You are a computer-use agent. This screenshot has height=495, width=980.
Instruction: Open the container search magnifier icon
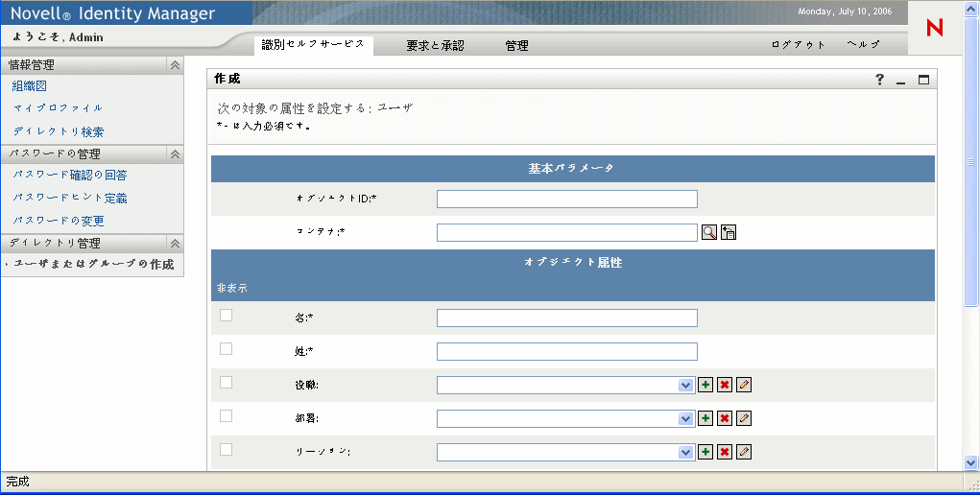(x=708, y=232)
